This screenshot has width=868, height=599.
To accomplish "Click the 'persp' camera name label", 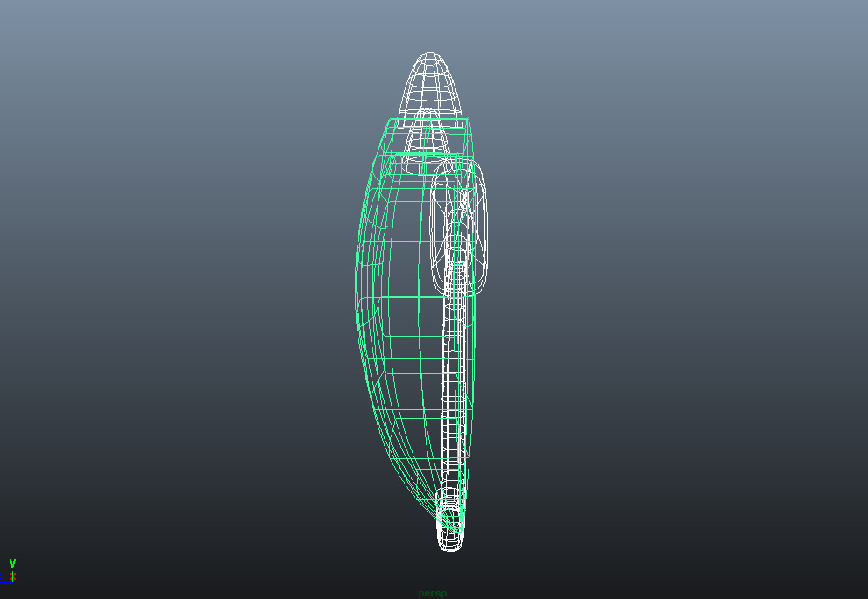I will tap(433, 593).
